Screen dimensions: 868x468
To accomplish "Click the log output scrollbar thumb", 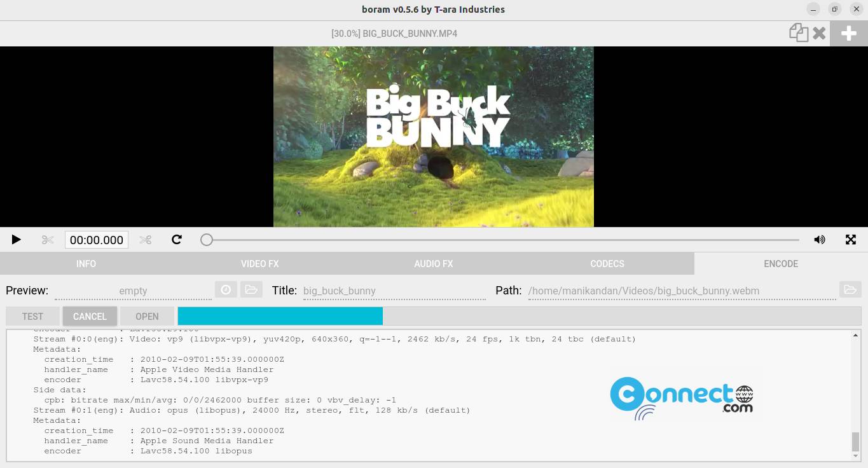I will (x=855, y=441).
